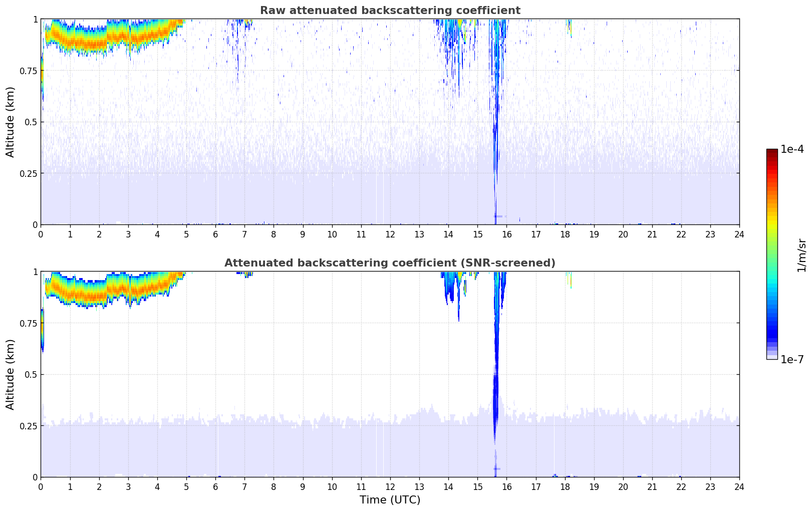This screenshot has height=511, width=812.
Task: Click time tick '5' on the SNR-screened plot
Action: click(x=186, y=486)
